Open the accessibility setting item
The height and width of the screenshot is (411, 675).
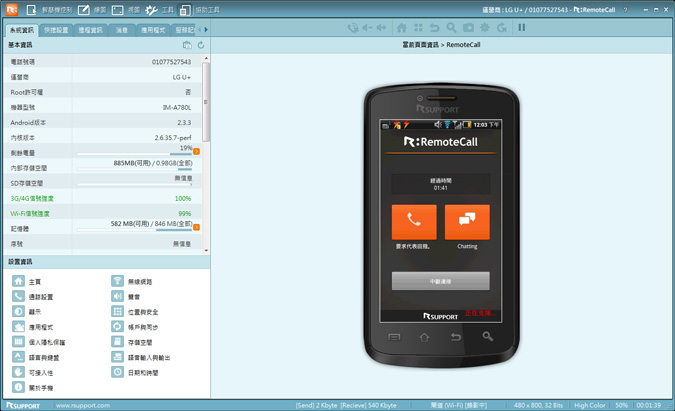(33, 372)
